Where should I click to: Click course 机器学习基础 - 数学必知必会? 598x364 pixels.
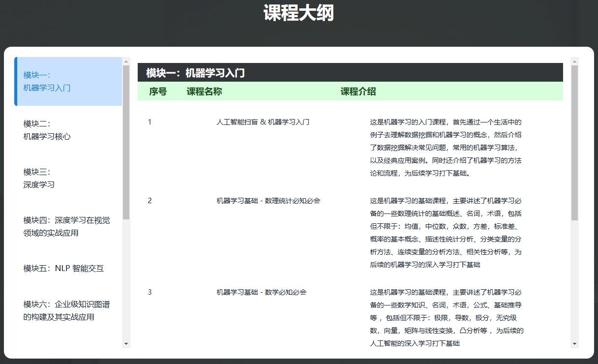point(261,292)
